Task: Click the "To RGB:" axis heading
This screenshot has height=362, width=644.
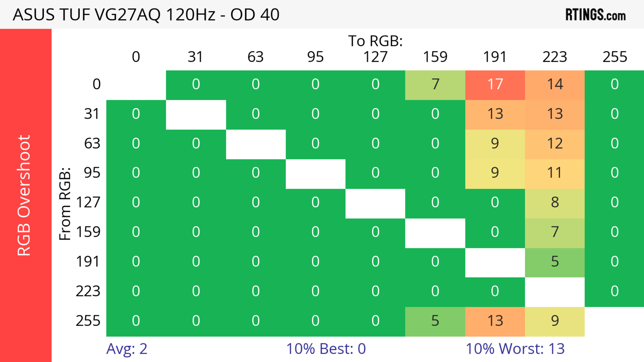Action: (x=375, y=41)
